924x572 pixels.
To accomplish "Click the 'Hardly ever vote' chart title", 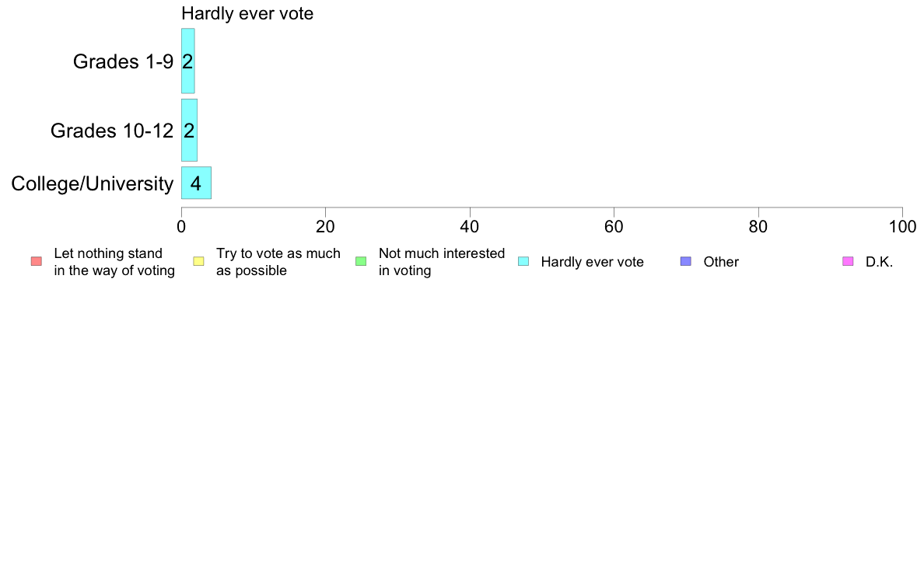I will tap(247, 13).
